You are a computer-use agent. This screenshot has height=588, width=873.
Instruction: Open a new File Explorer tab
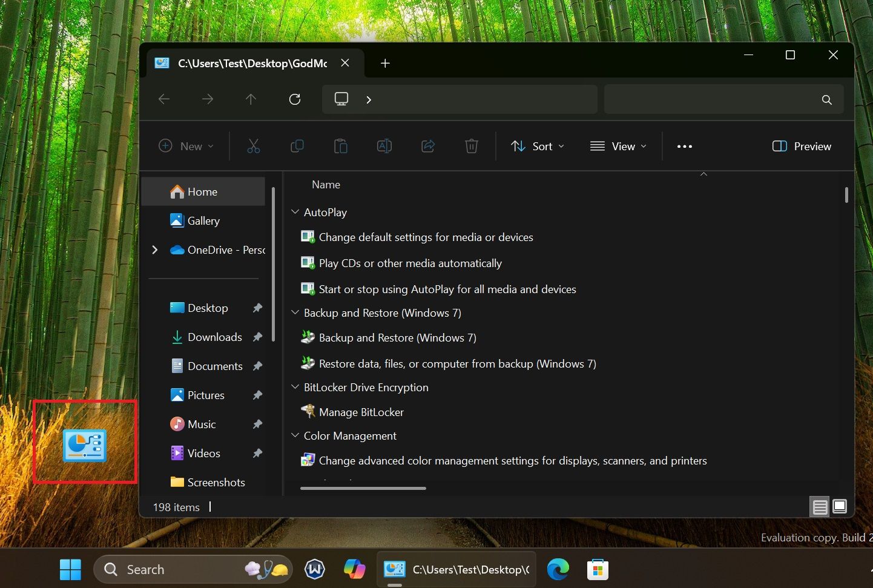click(385, 63)
